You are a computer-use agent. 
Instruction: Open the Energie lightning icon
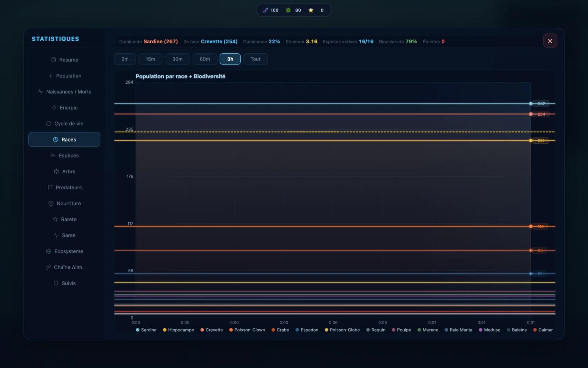[54, 108]
